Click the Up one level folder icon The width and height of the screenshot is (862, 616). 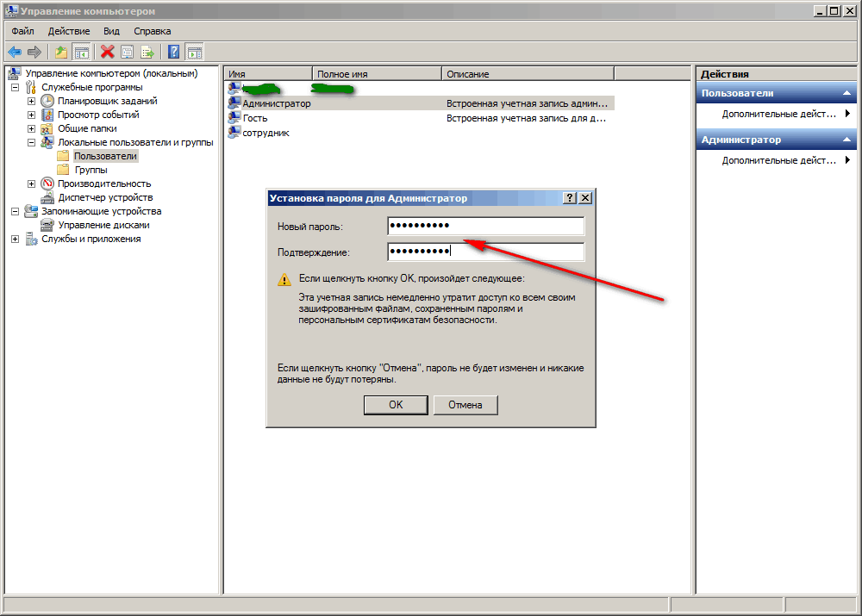coord(61,53)
